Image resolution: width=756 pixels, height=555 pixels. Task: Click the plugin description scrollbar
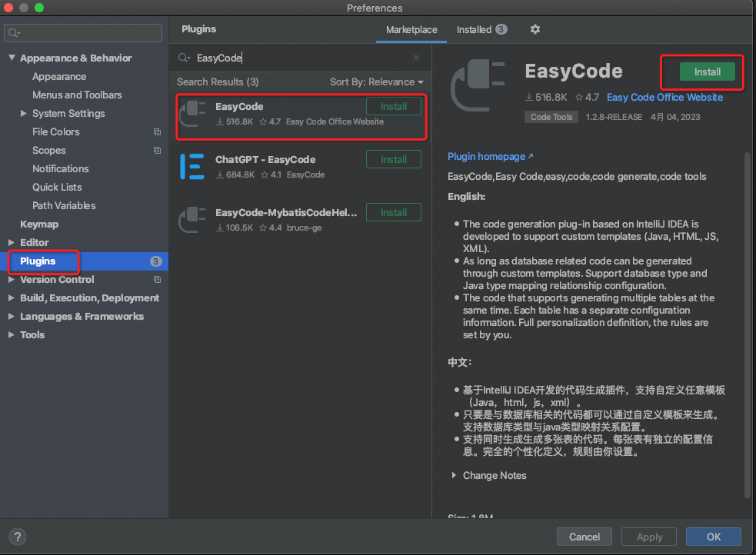tap(748, 326)
